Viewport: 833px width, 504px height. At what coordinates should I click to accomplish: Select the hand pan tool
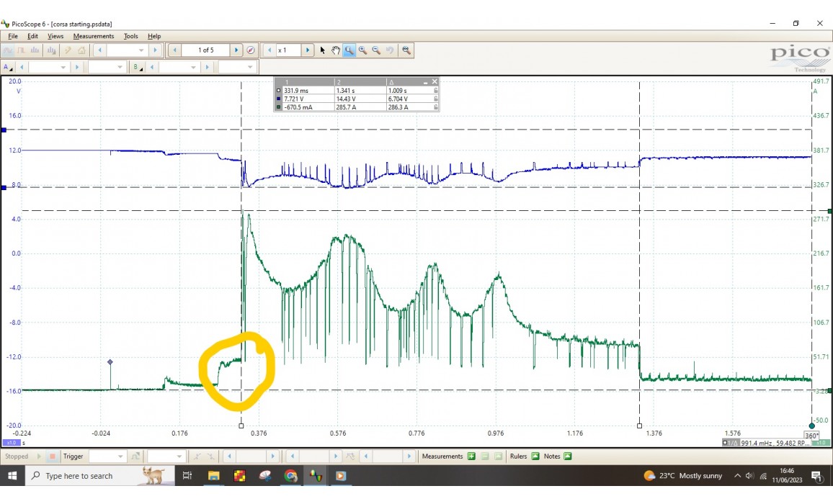coord(336,50)
